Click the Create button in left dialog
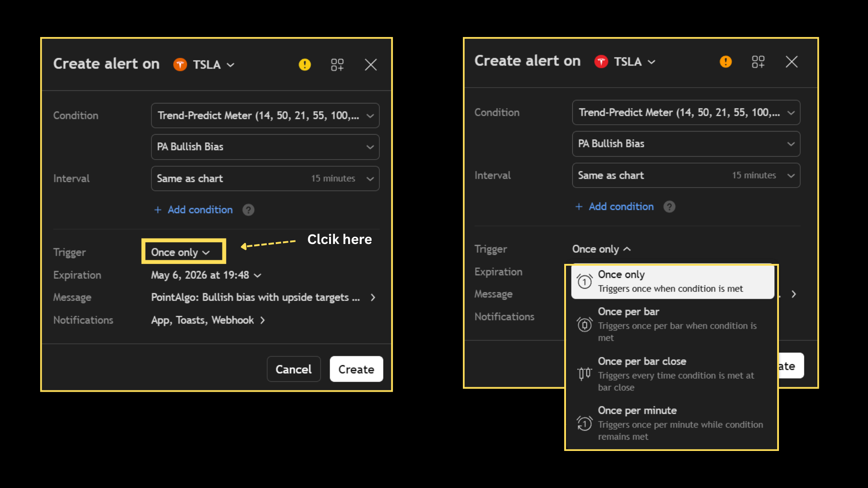The width and height of the screenshot is (868, 488). [356, 369]
